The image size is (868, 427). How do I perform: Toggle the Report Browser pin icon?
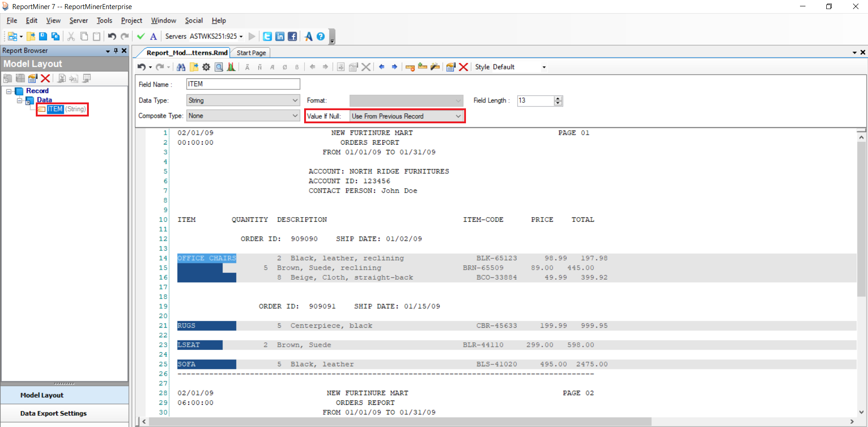116,51
